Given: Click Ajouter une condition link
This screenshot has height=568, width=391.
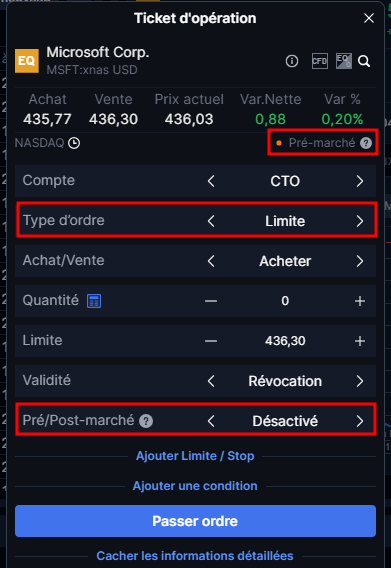Looking at the screenshot, I should [x=195, y=486].
